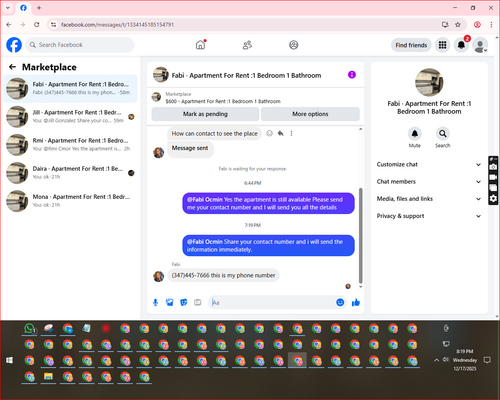
Task: Click the camera icon on side overlay toolbar
Action: coord(493,167)
